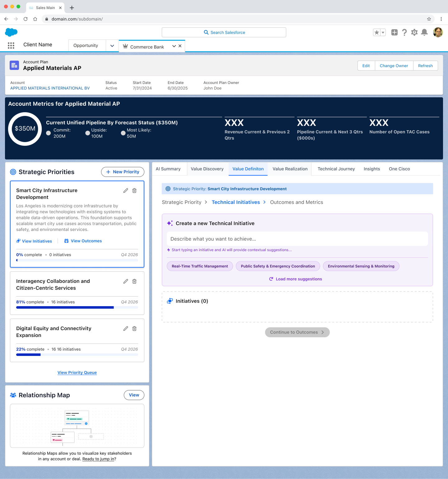Delete Digital Equity and Connectivity priority
The image size is (448, 479).
click(134, 329)
